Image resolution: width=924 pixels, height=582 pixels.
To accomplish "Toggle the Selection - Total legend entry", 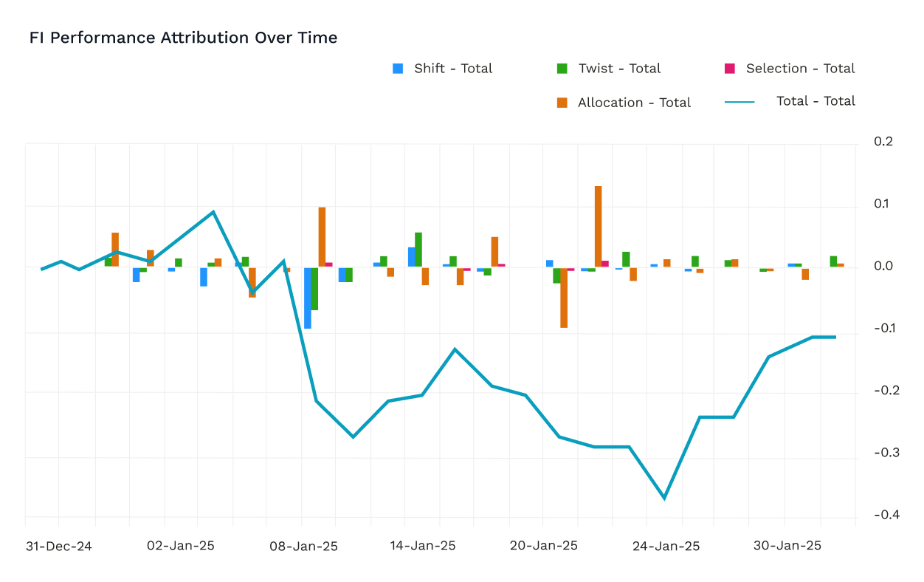I will [790, 69].
